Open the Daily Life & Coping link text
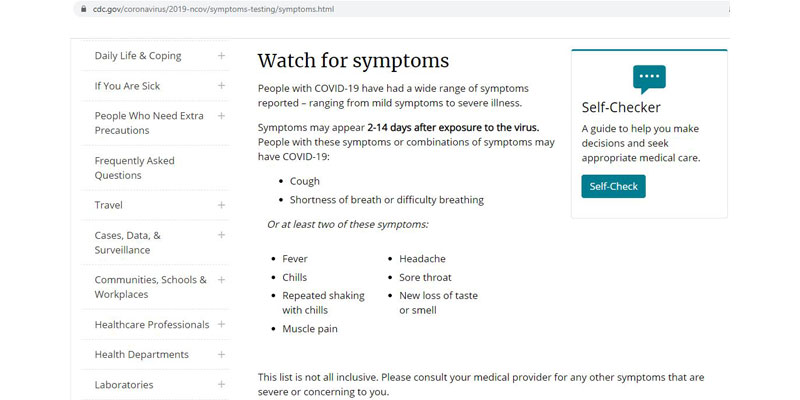800x400 pixels. coord(138,56)
